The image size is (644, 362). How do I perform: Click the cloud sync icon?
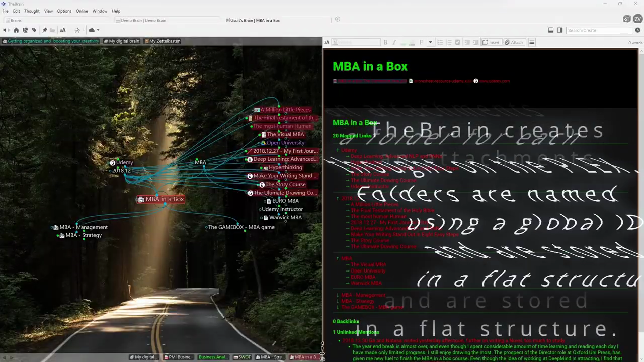point(92,30)
